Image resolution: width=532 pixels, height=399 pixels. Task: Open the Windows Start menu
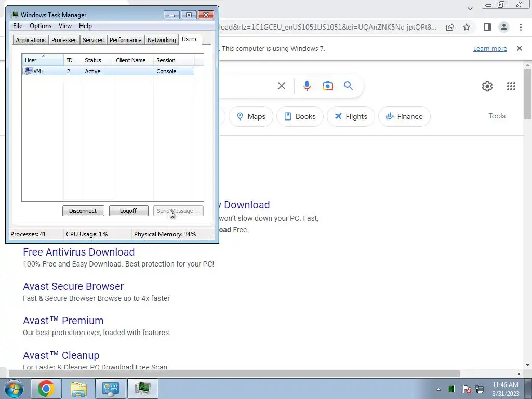pos(14,389)
